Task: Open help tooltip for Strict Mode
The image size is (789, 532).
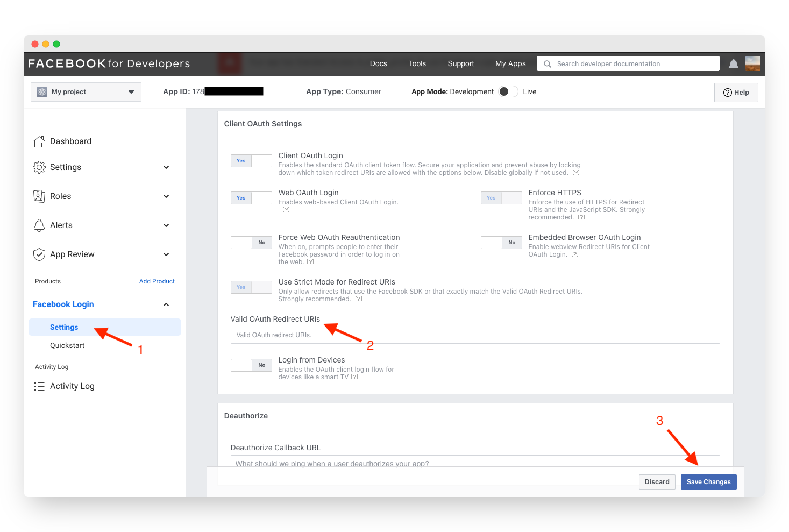Action: coord(359,299)
